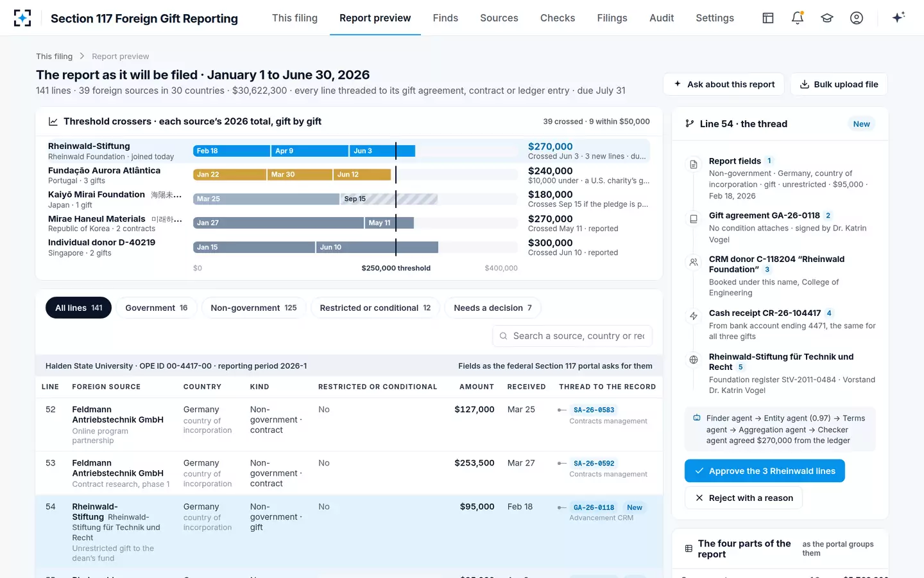This screenshot has width=924, height=578.
Task: Open thread link SA-26-0583
Action: pos(594,410)
